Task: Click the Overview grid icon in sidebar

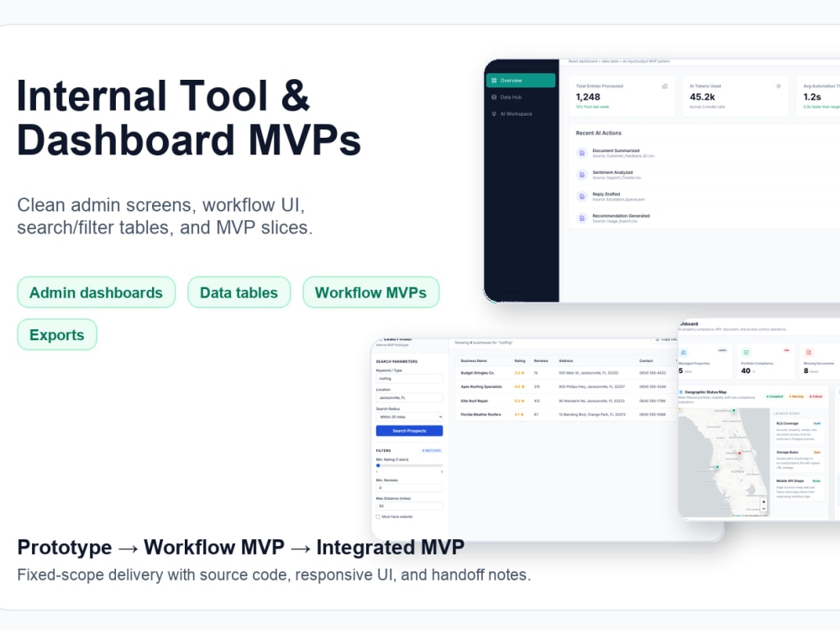Action: coord(494,81)
